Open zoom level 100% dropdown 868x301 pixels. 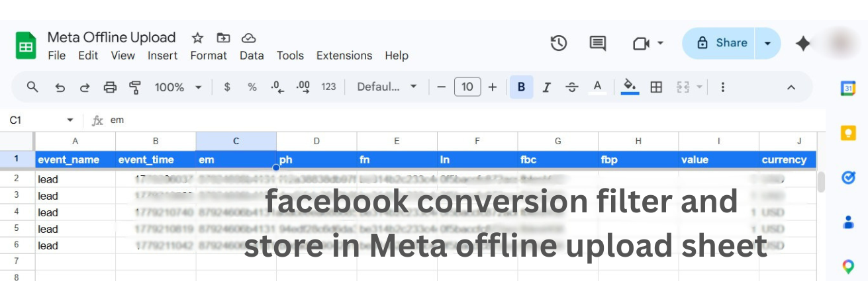coord(178,87)
